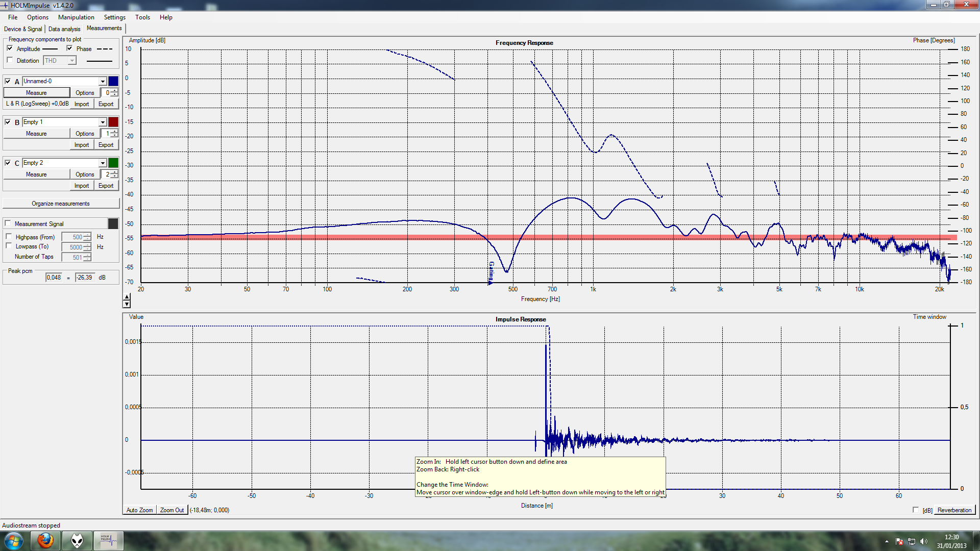The width and height of the screenshot is (980, 551).
Task: Open the HOLMImpulse title bar icon
Action: pos(5,5)
